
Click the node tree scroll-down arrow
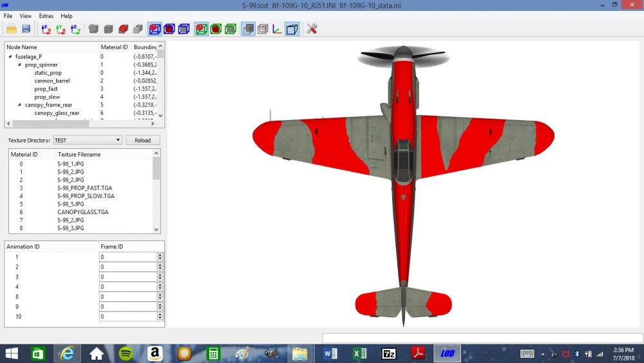160,116
